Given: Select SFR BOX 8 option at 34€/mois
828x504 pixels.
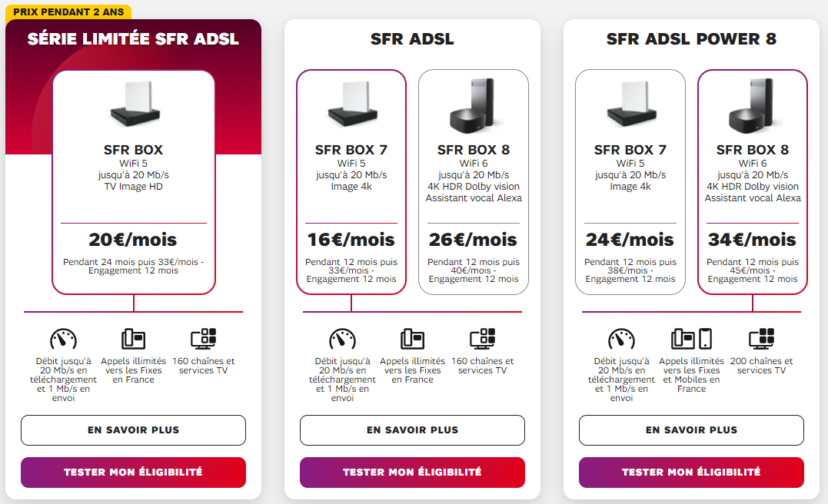Looking at the screenshot, I should [x=753, y=181].
